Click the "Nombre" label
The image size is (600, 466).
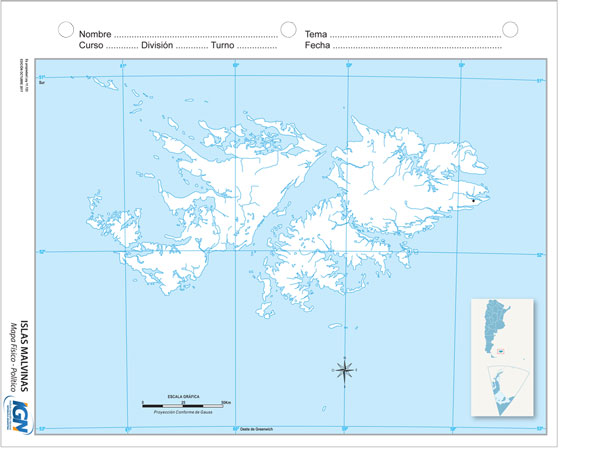[x=95, y=34]
